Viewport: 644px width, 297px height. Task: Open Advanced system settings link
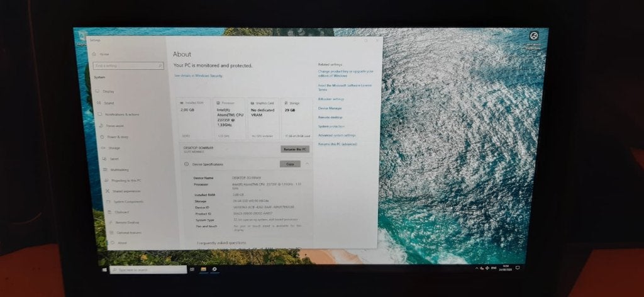tap(337, 135)
